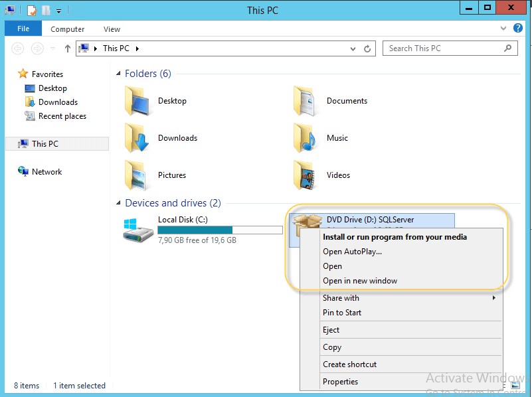532x397 pixels.
Task: Collapse the Folders (6) section
Action: coord(119,74)
